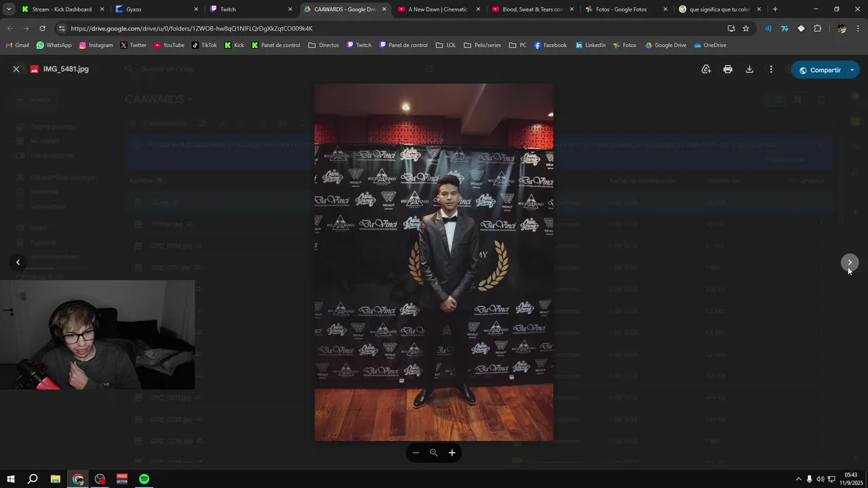Go to the next image
Image resolution: width=868 pixels, height=488 pixels.
click(x=850, y=262)
